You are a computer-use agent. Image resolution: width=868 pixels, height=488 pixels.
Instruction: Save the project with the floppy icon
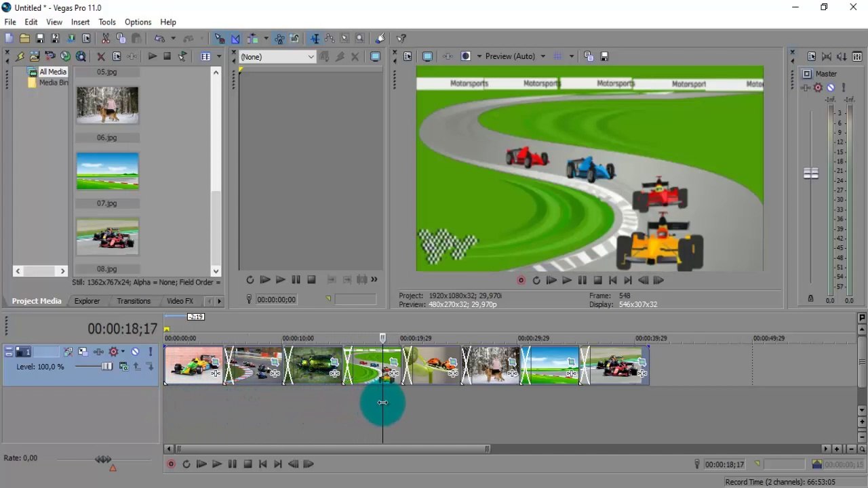tap(40, 39)
